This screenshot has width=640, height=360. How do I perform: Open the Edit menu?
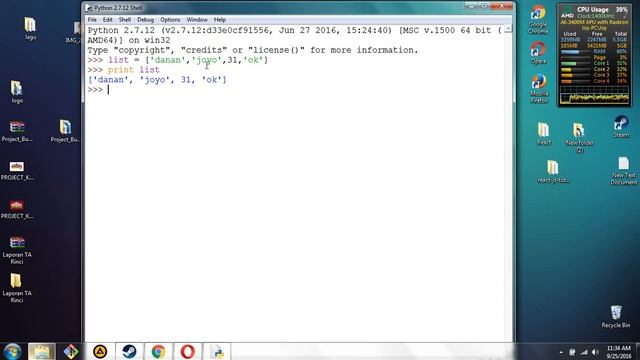(x=107, y=20)
